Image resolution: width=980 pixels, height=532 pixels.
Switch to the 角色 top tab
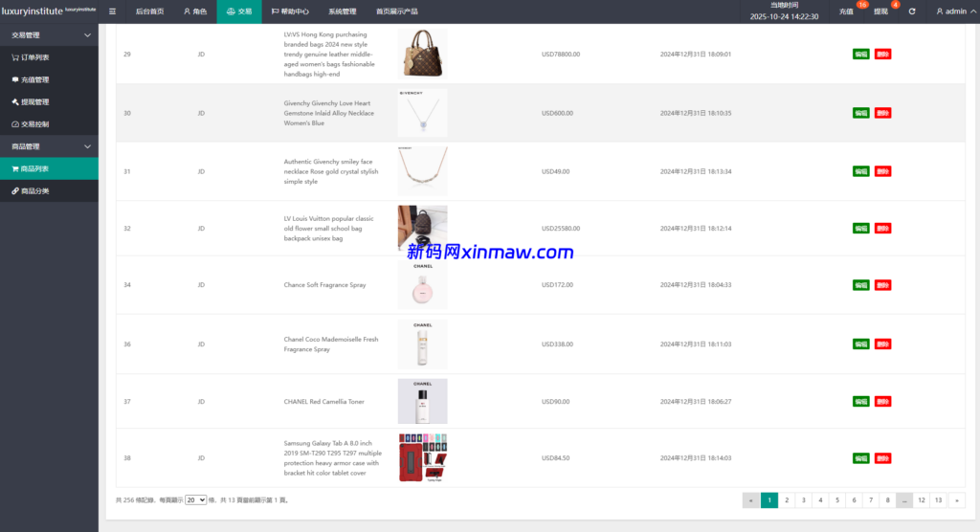point(193,11)
